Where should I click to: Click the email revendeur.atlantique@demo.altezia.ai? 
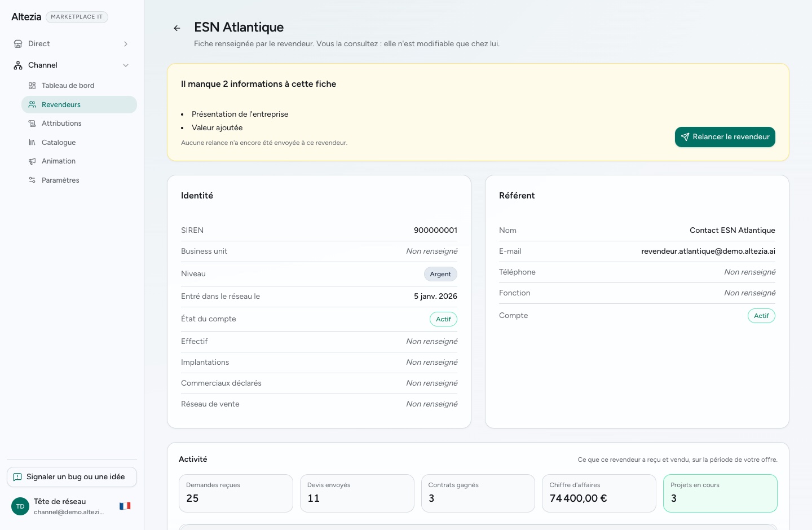click(x=708, y=251)
